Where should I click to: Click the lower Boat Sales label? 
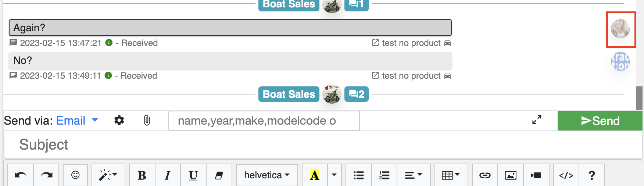(289, 94)
